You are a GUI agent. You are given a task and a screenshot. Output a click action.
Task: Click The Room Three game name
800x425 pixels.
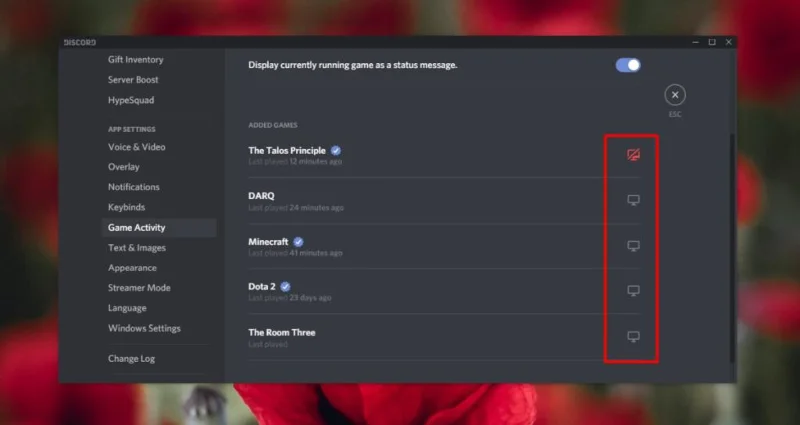[282, 333]
